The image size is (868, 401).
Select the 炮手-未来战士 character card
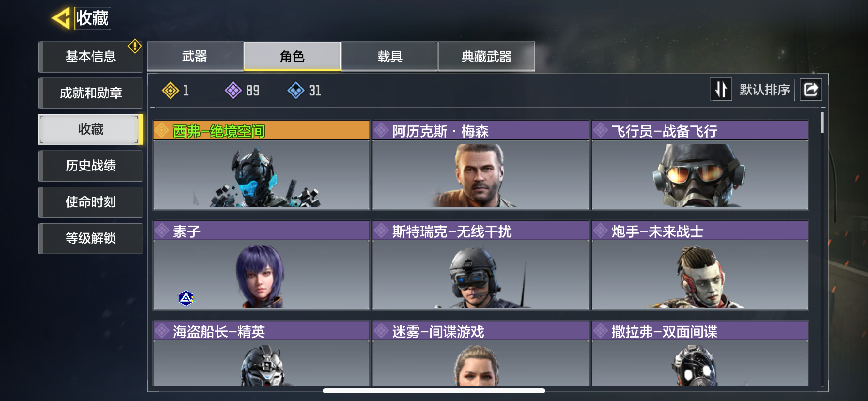(x=700, y=265)
